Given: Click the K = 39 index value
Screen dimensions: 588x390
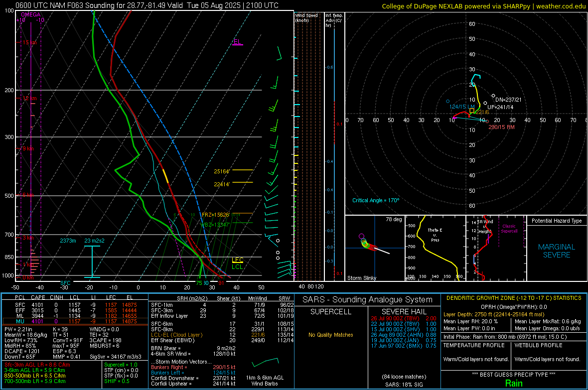Looking at the screenshot, I should click(x=60, y=329).
